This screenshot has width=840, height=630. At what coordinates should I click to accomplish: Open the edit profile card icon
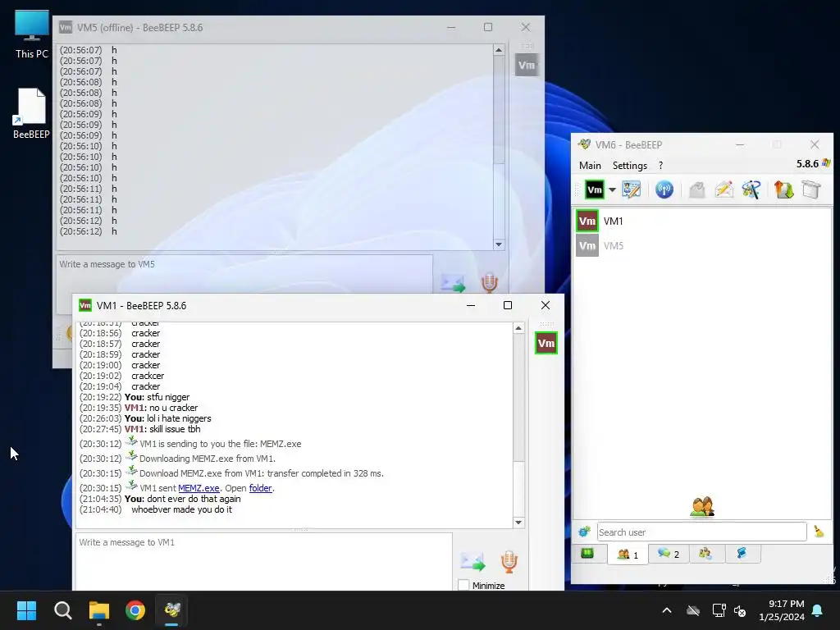point(632,189)
